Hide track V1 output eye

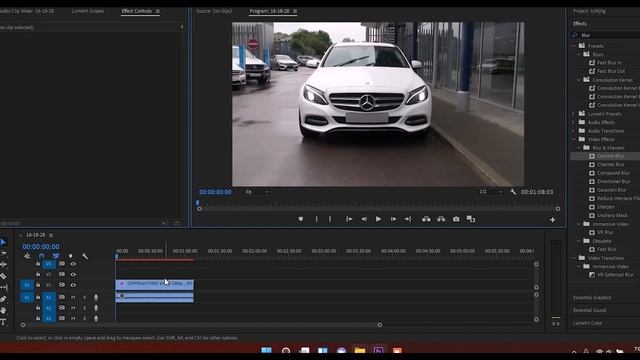(x=73, y=285)
